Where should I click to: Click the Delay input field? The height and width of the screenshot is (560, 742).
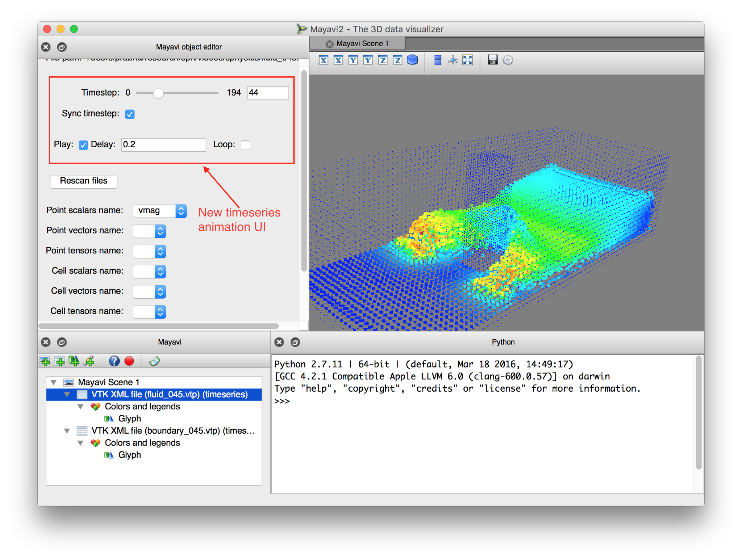[x=163, y=145]
